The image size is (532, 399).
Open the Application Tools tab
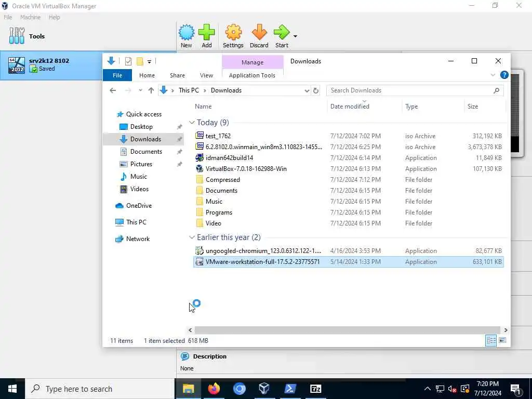(252, 75)
